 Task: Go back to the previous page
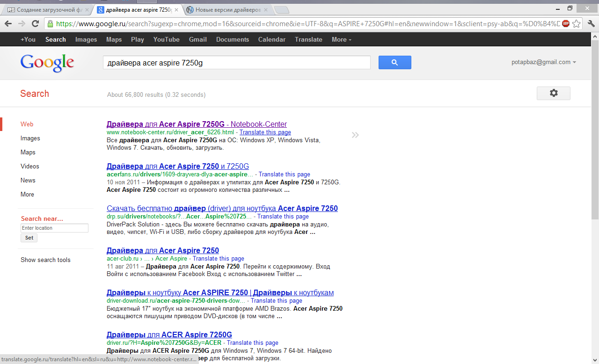pos(8,23)
